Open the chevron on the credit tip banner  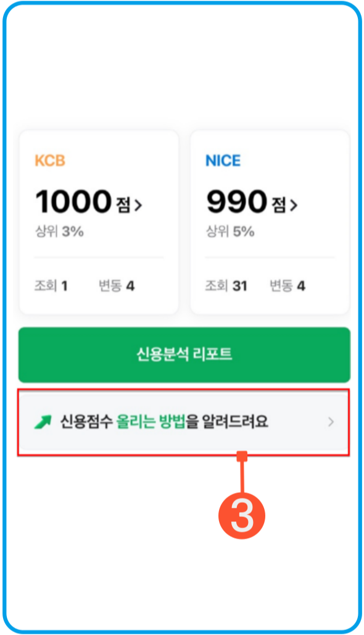tap(331, 422)
